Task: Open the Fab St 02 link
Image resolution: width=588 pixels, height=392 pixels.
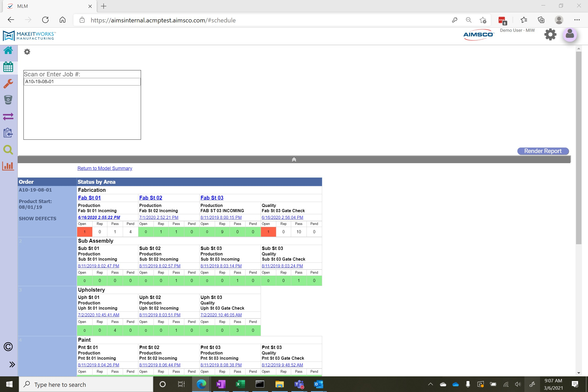Action: coord(151,198)
